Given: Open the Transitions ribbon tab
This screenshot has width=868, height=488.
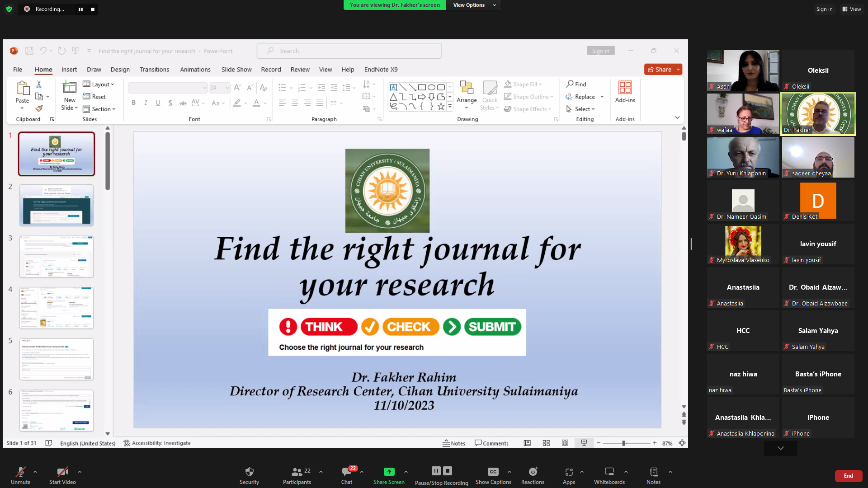Looking at the screenshot, I should [154, 69].
